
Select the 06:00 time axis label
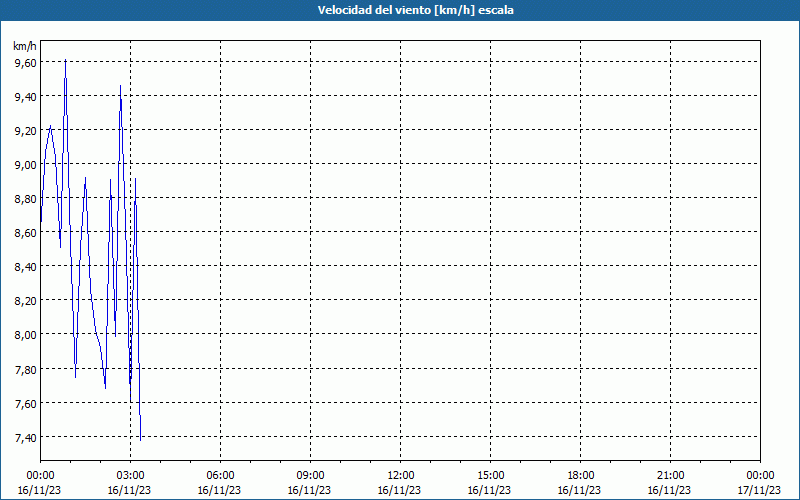click(x=220, y=476)
